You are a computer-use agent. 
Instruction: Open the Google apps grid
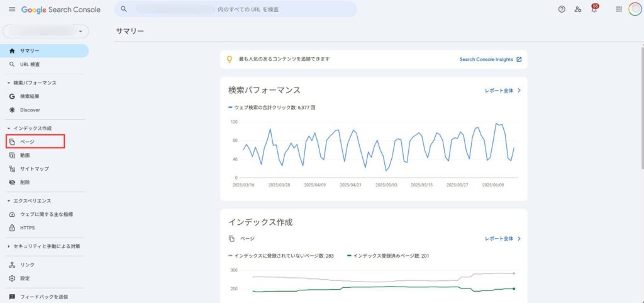tap(619, 9)
